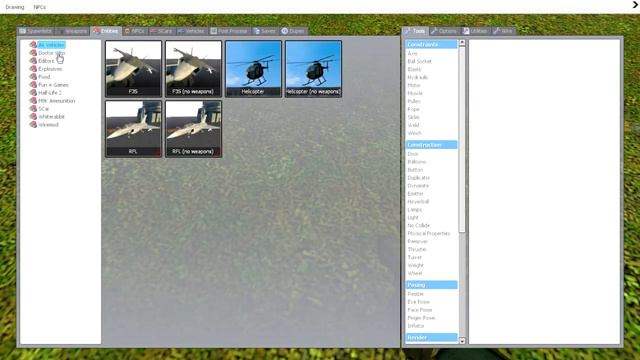Collapse the Render tool category

click(431, 338)
